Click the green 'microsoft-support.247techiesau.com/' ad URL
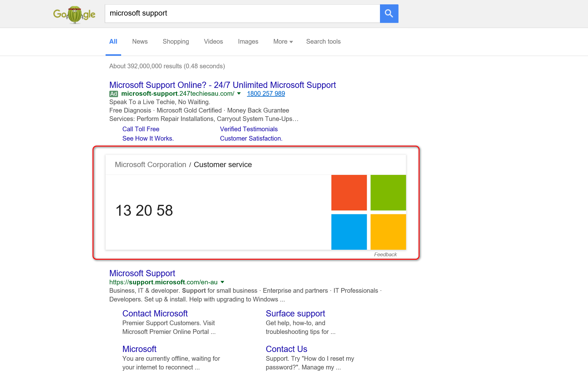 point(178,94)
